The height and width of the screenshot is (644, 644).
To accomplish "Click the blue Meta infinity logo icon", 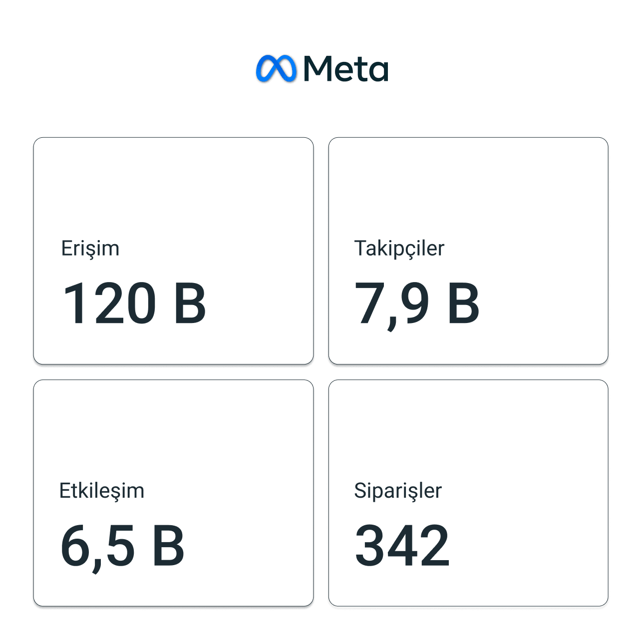I will coord(276,68).
